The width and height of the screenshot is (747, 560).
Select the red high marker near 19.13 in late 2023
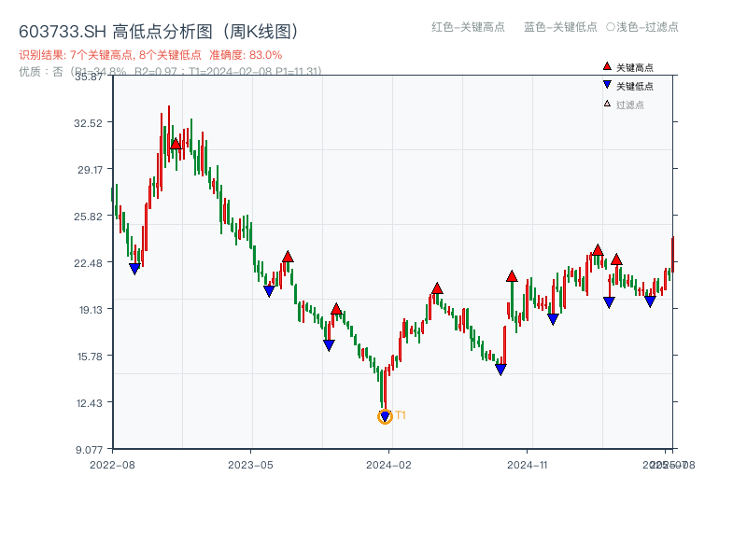click(336, 309)
